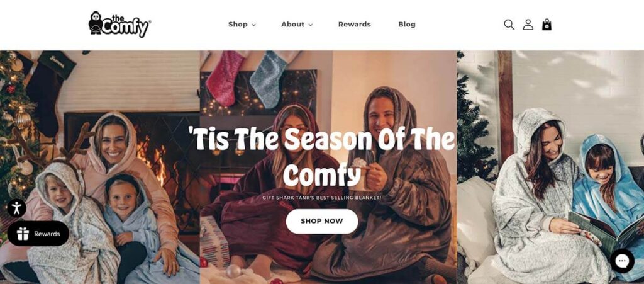
Task: Click The Comfy panda logo
Action: click(x=119, y=25)
